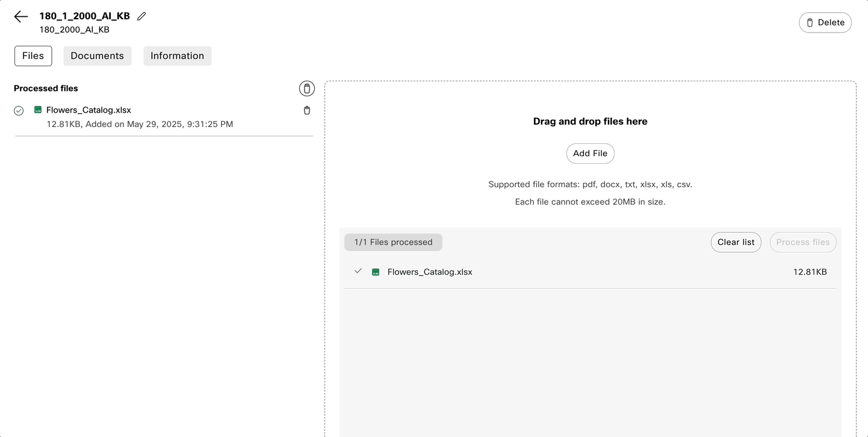Click the green xlsx icon in Processed files

(x=38, y=110)
